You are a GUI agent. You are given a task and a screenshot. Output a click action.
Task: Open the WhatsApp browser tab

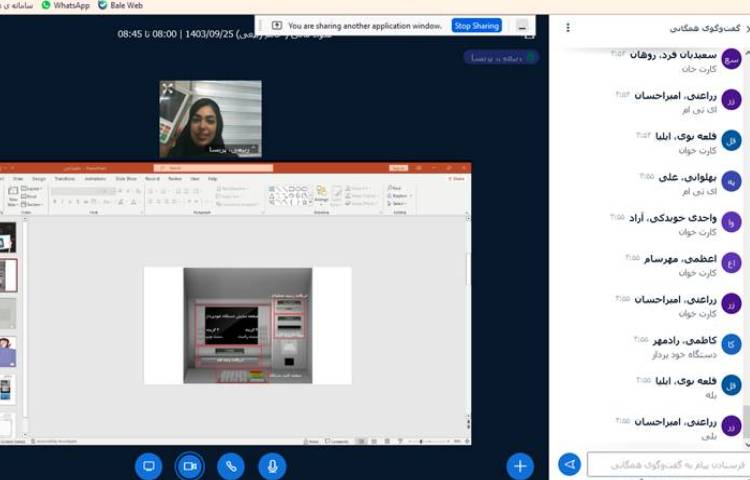tap(65, 5)
